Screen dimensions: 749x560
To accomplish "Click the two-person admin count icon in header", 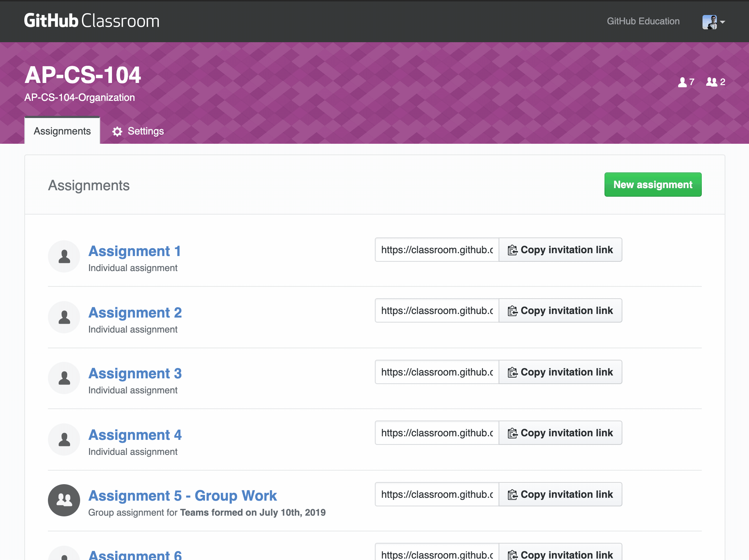I will tap(711, 82).
